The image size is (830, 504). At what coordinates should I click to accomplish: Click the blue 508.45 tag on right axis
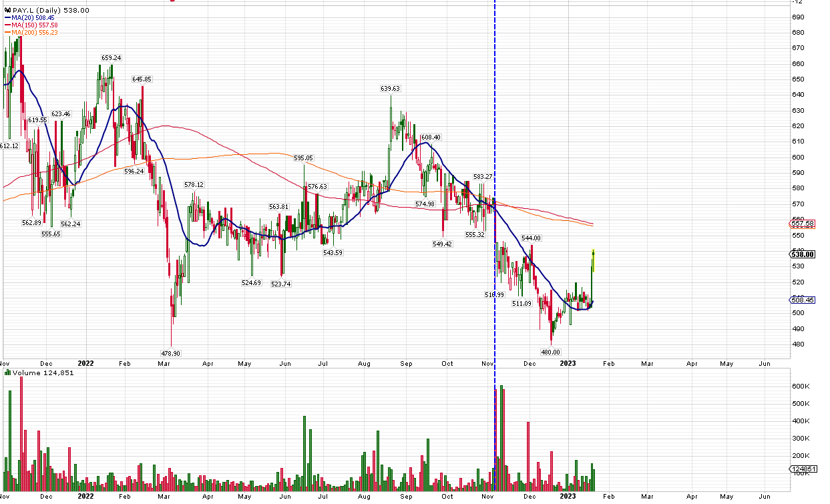[x=803, y=300]
